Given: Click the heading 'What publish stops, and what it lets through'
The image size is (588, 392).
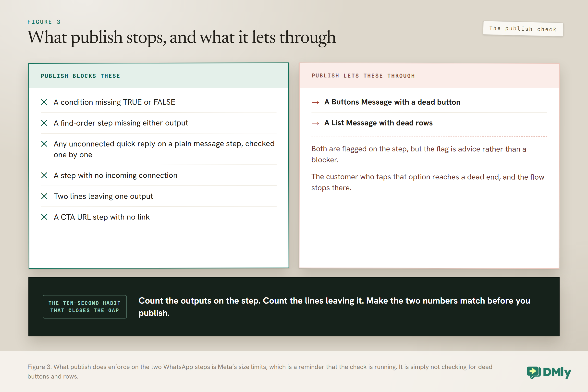Looking at the screenshot, I should 182,37.
